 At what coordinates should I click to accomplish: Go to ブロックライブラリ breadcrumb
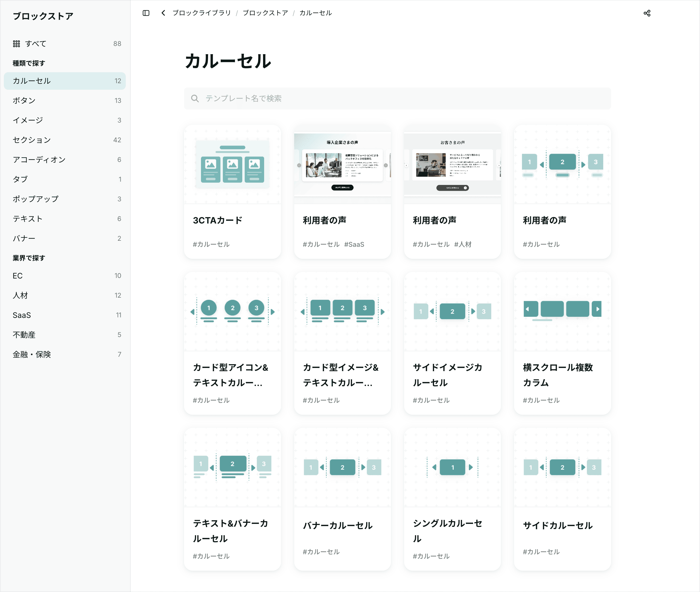pyautogui.click(x=202, y=13)
